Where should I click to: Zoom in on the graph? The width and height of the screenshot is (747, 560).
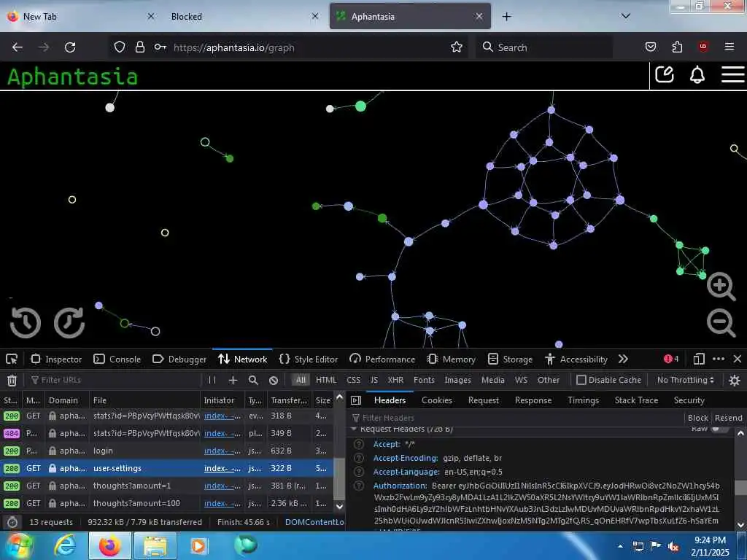(721, 286)
